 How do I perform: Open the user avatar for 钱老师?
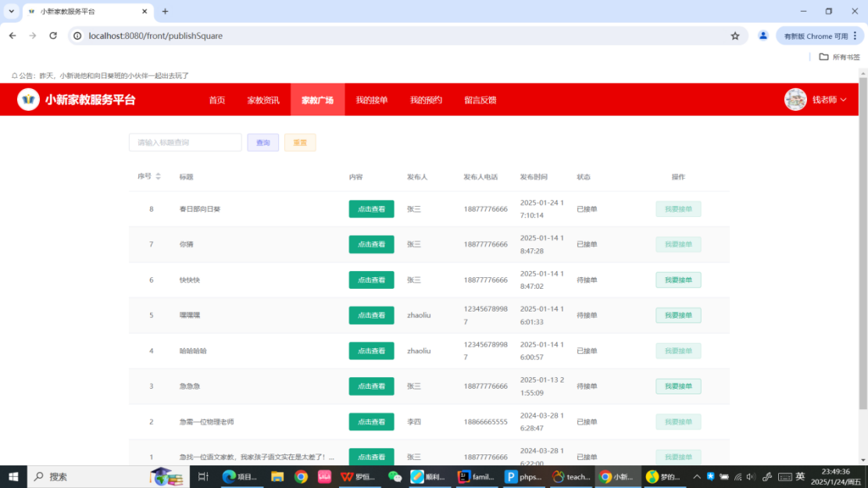click(x=795, y=100)
